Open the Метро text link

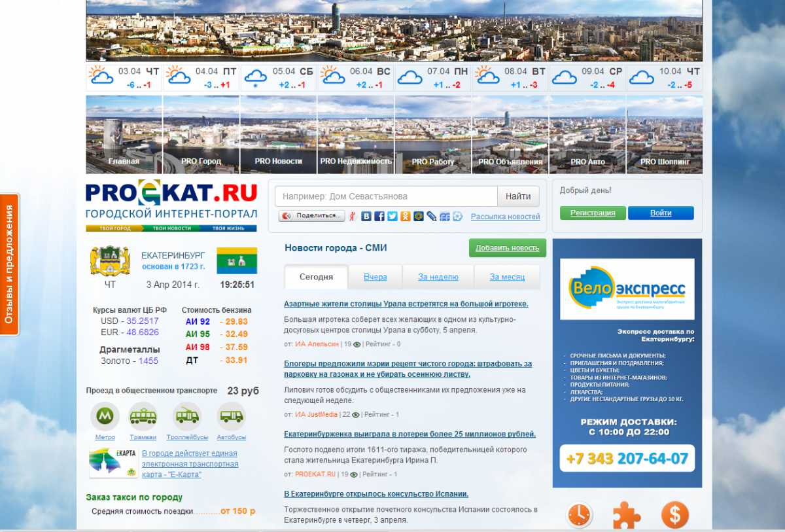105,437
